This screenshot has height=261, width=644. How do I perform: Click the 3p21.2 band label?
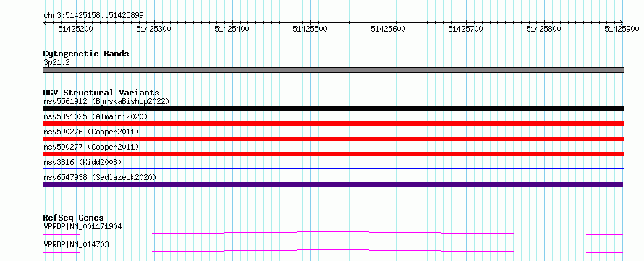click(56, 62)
